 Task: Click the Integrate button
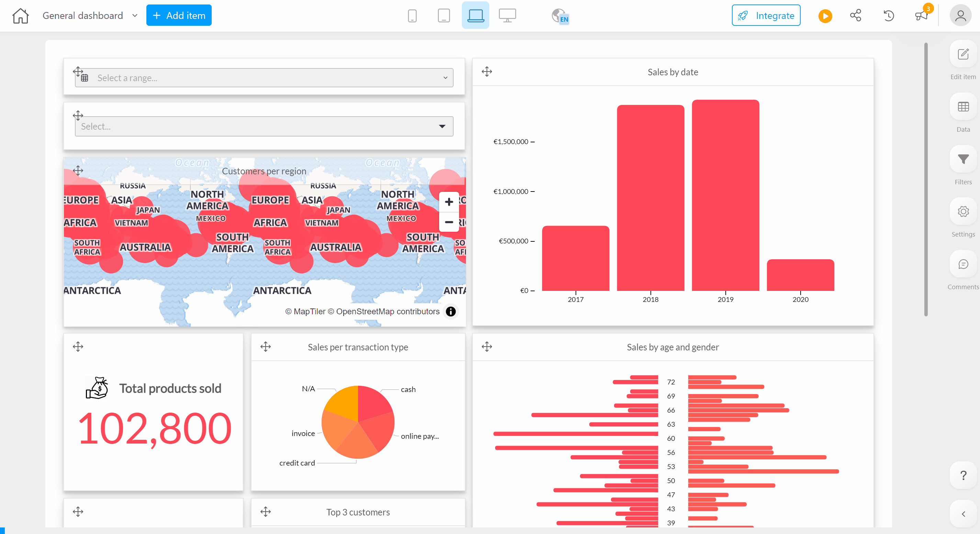(766, 15)
